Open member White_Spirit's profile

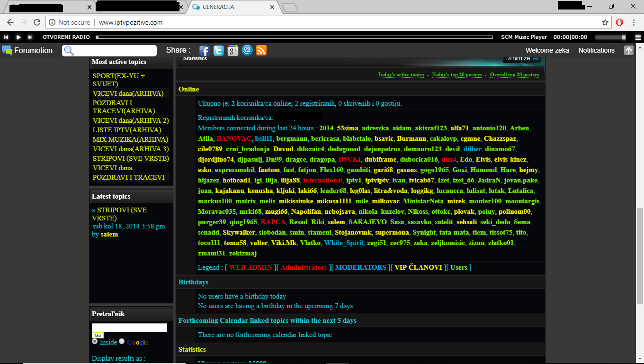click(344, 243)
